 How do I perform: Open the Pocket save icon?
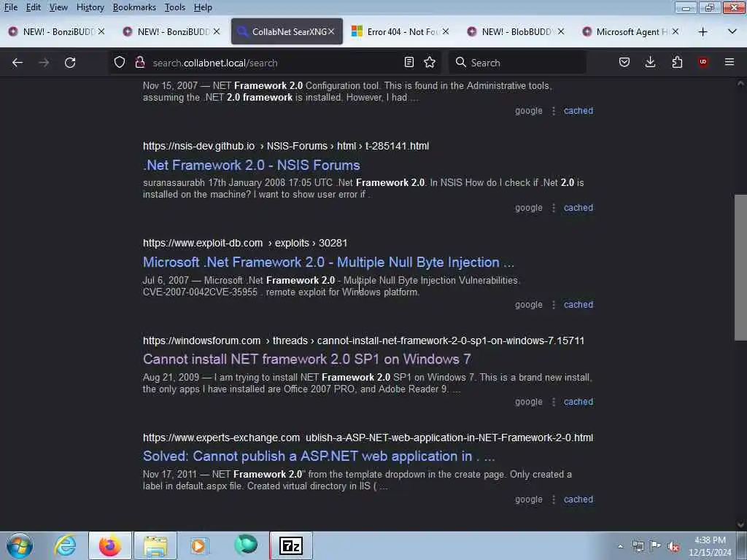(624, 63)
